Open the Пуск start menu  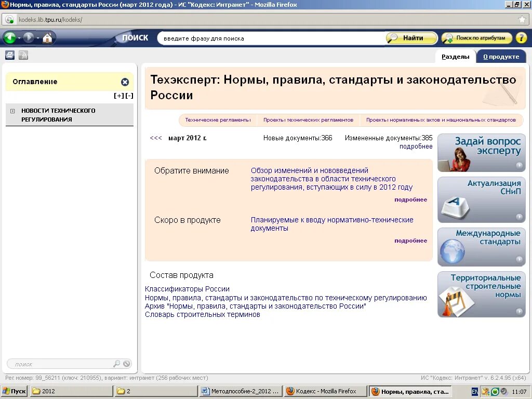point(14,391)
